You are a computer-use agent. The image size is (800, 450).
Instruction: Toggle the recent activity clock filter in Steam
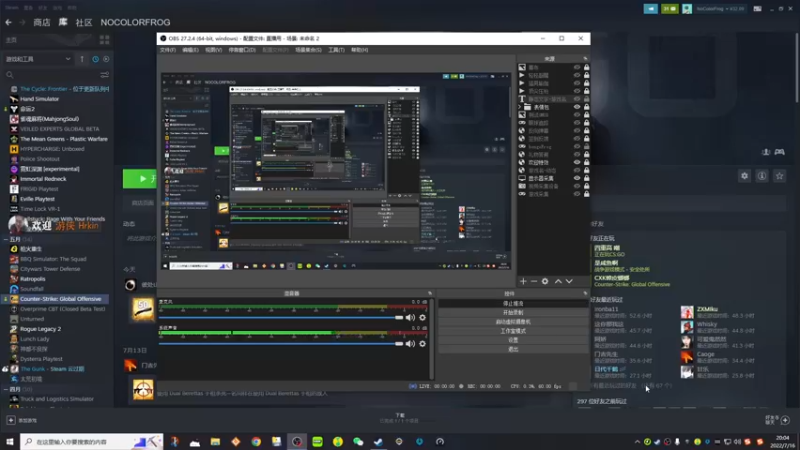[95, 59]
